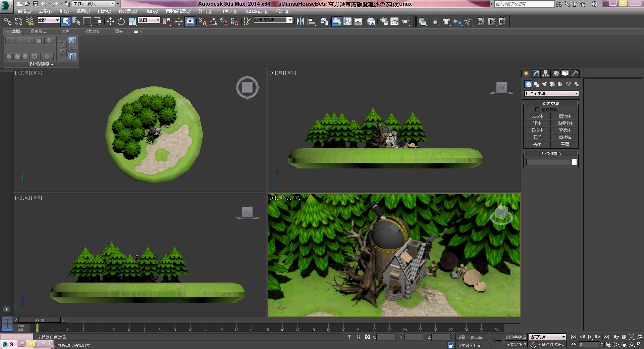Open the Modify panel tab icon
644x349 pixels.
(x=536, y=73)
